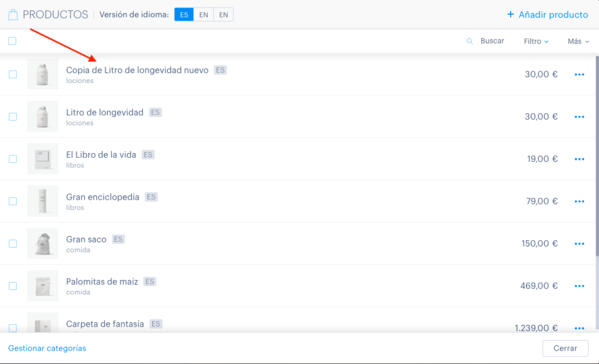
Task: Click the plus icon to add product
Action: pyautogui.click(x=510, y=15)
